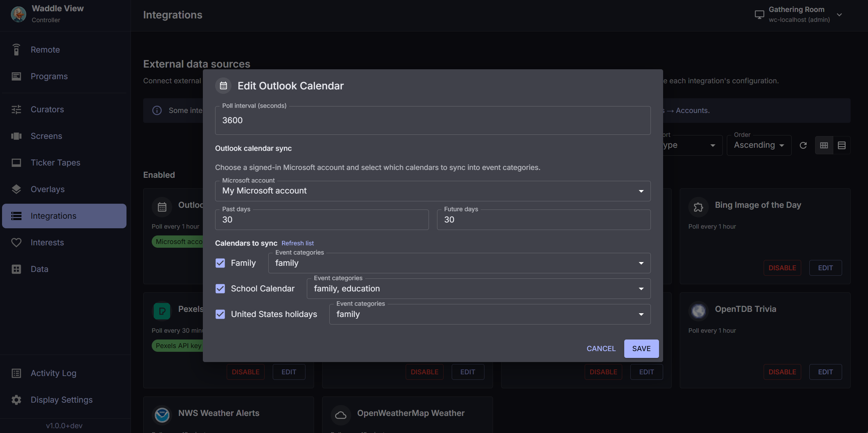Viewport: 868px width, 433px height.
Task: Open the Order Ascending dropdown
Action: click(x=759, y=145)
